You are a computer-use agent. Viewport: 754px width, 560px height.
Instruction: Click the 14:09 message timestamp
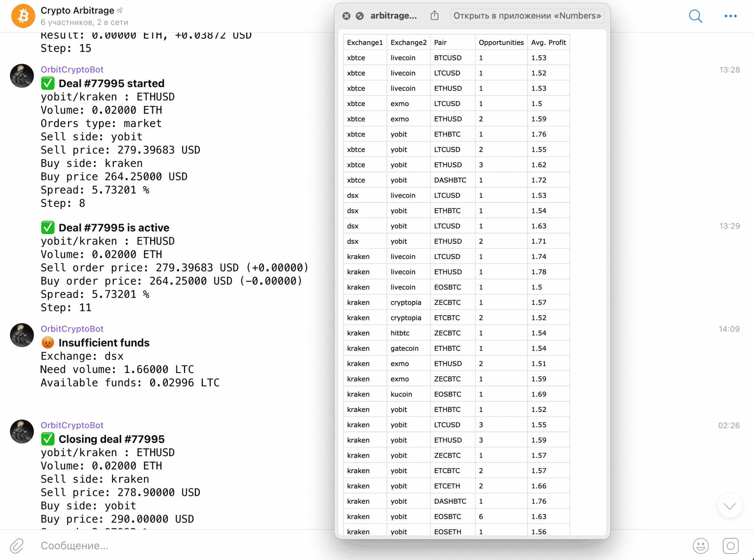(x=729, y=329)
